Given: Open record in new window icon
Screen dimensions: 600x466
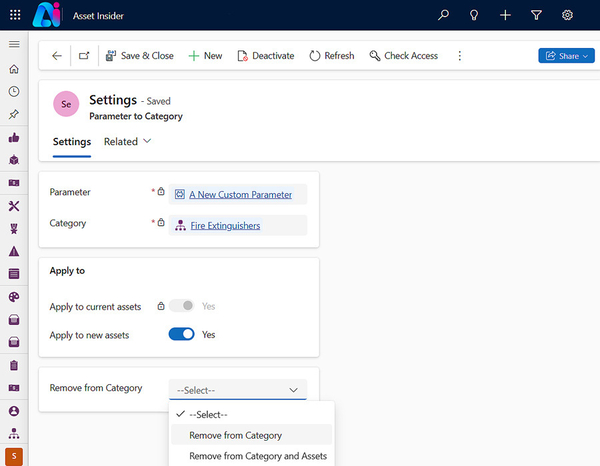Looking at the screenshot, I should pos(84,56).
